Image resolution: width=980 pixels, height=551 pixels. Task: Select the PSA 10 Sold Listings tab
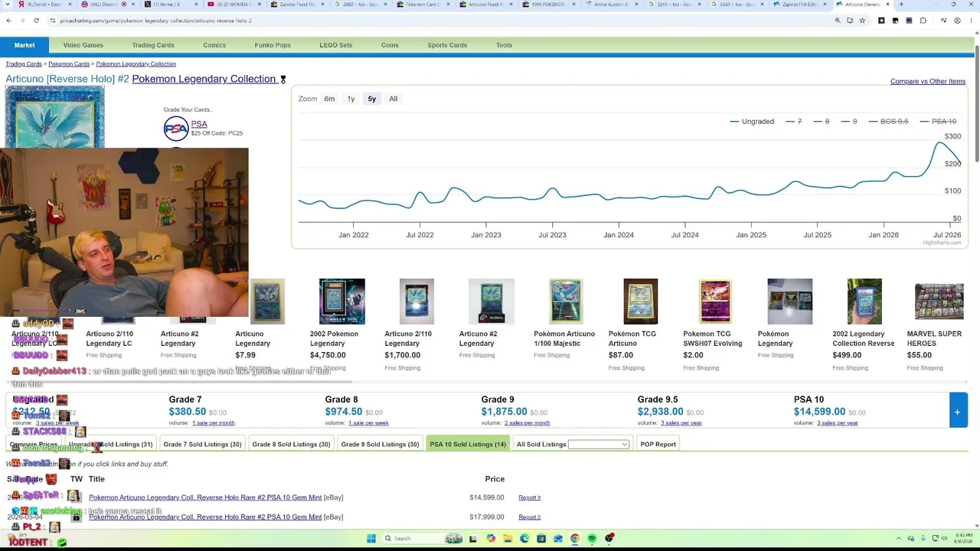click(x=468, y=445)
